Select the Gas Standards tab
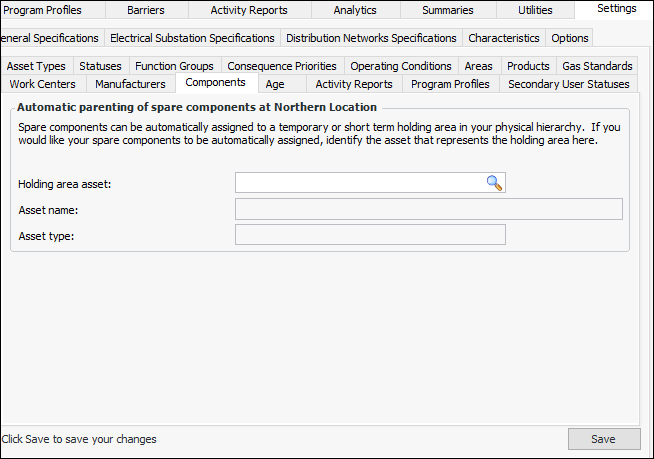Screen dimensions: 654x459 [x=597, y=66]
